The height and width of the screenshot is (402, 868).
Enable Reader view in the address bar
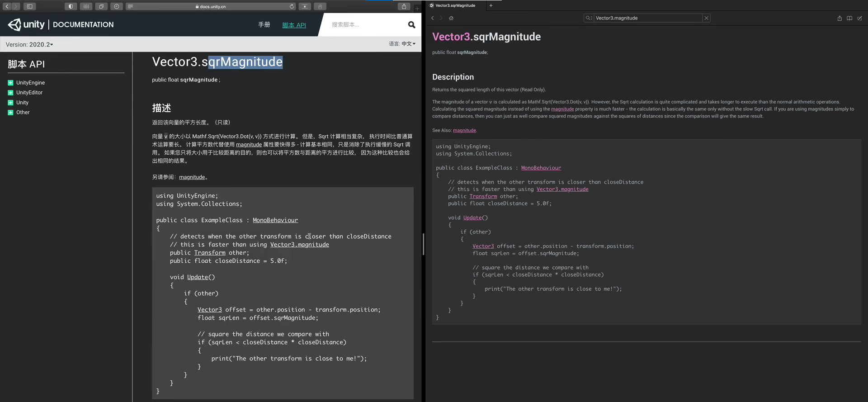point(130,6)
